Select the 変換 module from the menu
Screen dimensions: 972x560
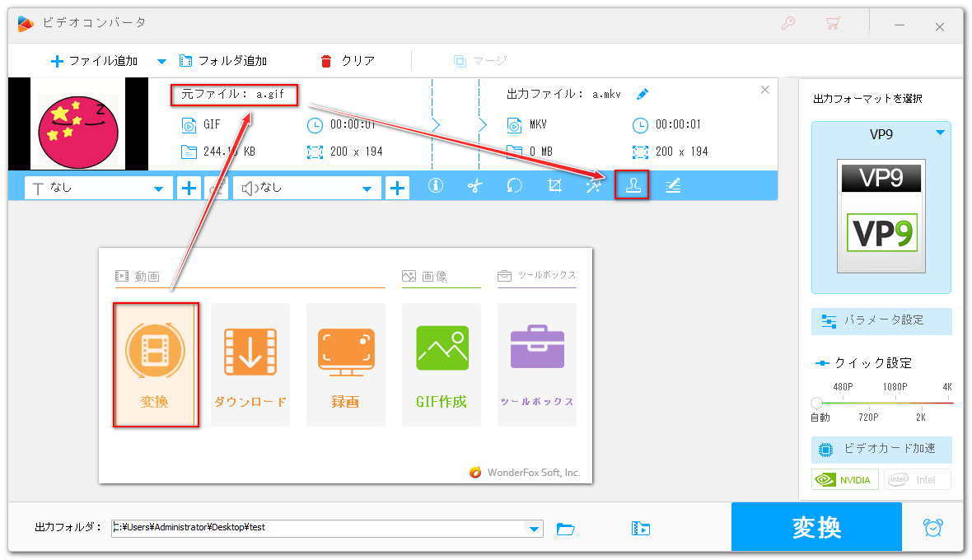click(x=156, y=364)
